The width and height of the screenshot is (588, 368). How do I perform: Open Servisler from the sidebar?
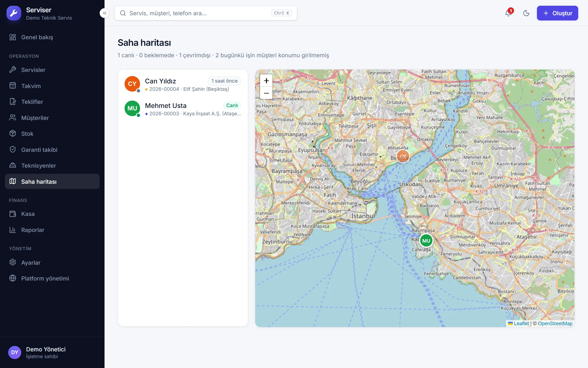click(x=52, y=70)
